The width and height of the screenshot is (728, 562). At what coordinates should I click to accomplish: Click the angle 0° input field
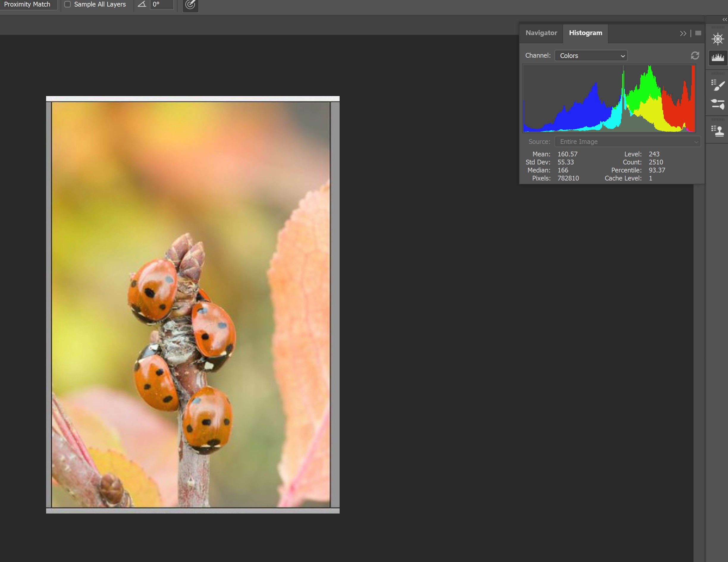(x=162, y=4)
